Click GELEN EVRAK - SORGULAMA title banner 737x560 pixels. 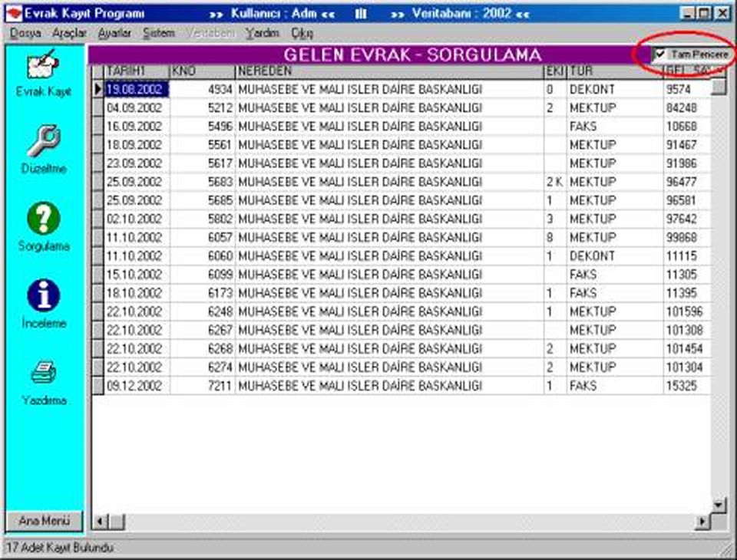(413, 55)
